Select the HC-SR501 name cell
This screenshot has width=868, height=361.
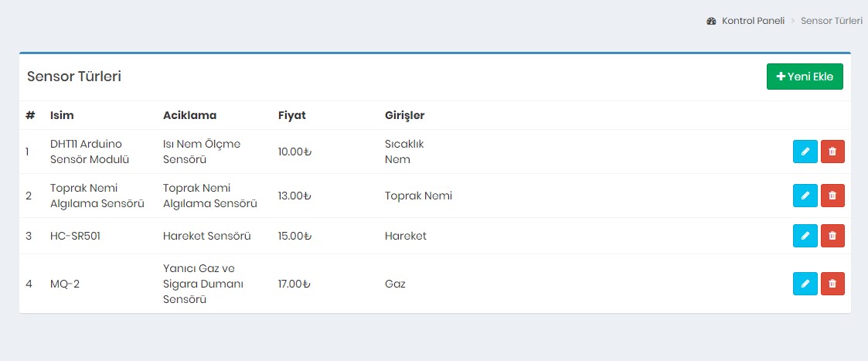75,236
